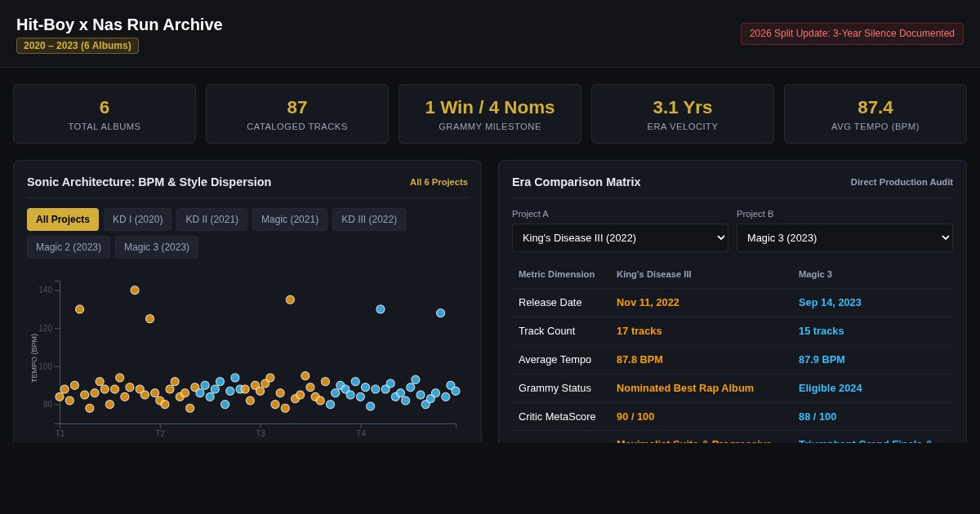Click the '15 tracks' cell
The height and width of the screenshot is (514, 980).
click(x=822, y=331)
